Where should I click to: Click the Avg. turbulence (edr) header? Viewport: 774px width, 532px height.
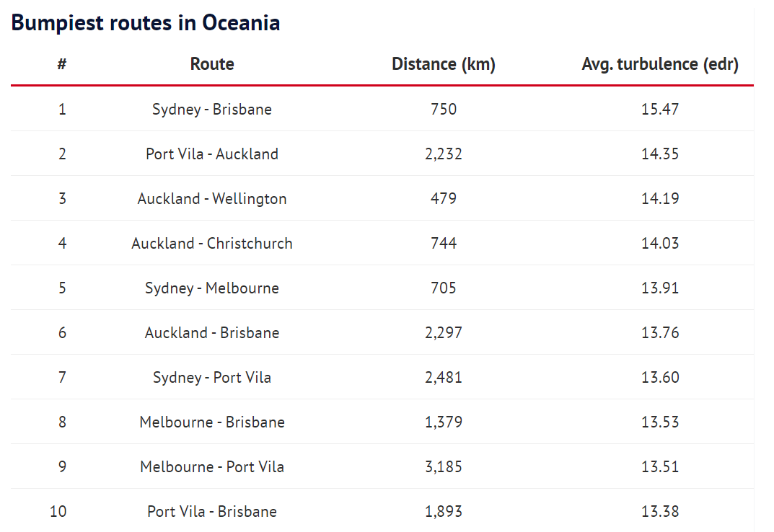tap(660, 64)
